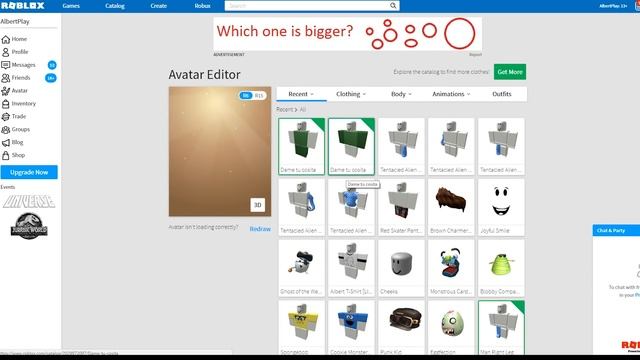
Task: Toggle the R6 / R15 avatar switch
Action: 252,96
